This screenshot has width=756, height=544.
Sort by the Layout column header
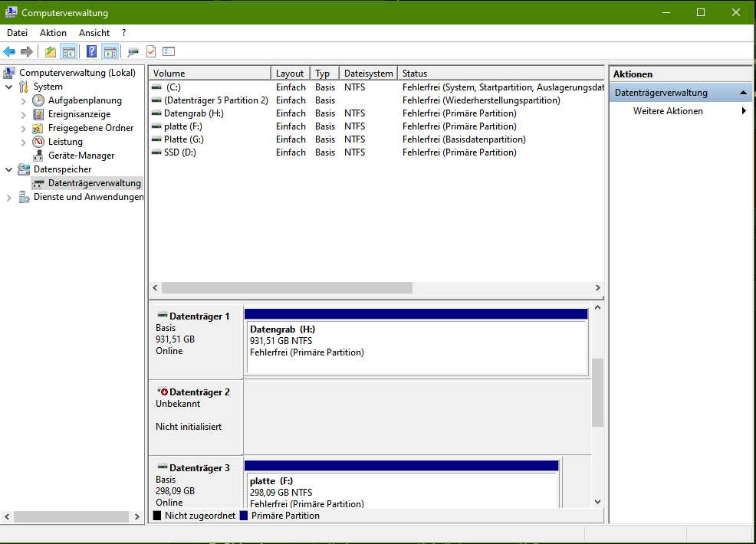point(291,74)
